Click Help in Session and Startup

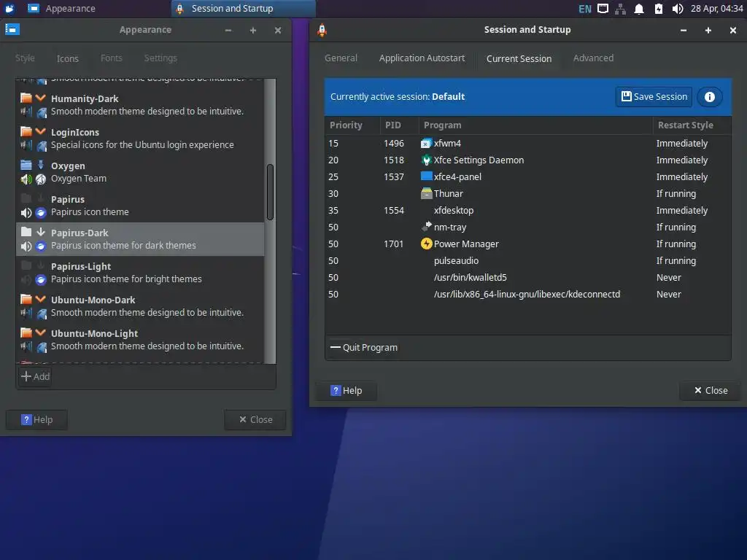346,391
